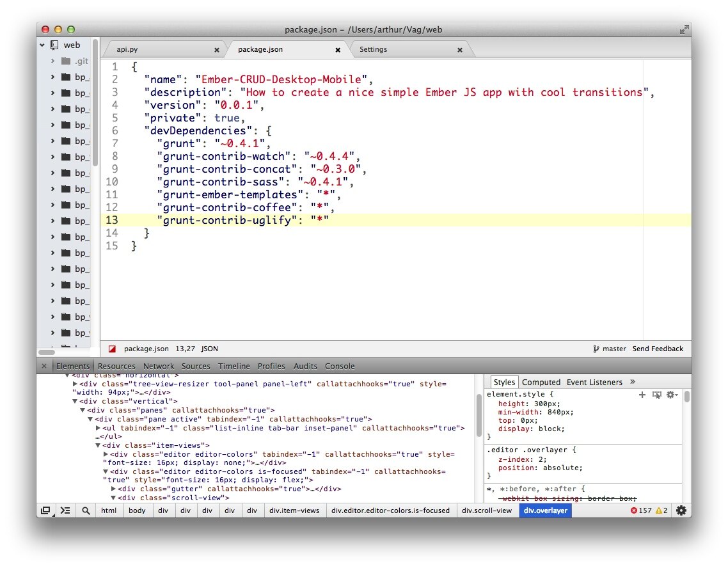The width and height of the screenshot is (728, 568).
Task: Open the Console devtools tab
Action: pos(340,366)
